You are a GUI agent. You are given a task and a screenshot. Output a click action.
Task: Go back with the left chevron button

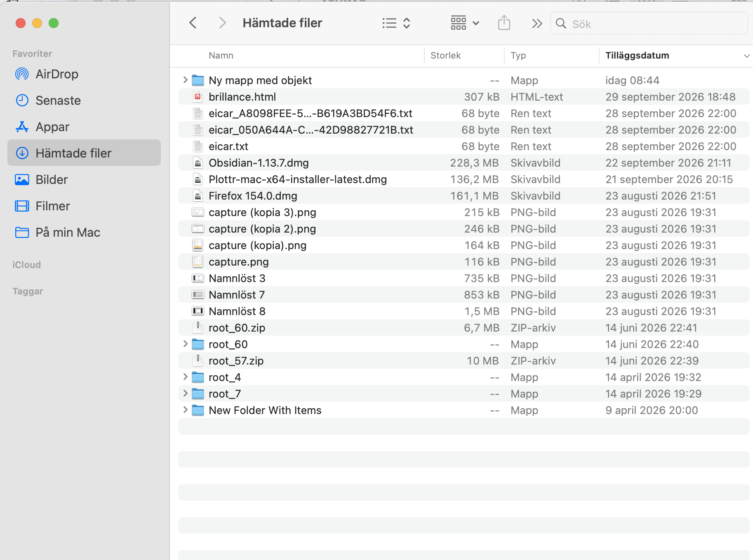(x=193, y=23)
